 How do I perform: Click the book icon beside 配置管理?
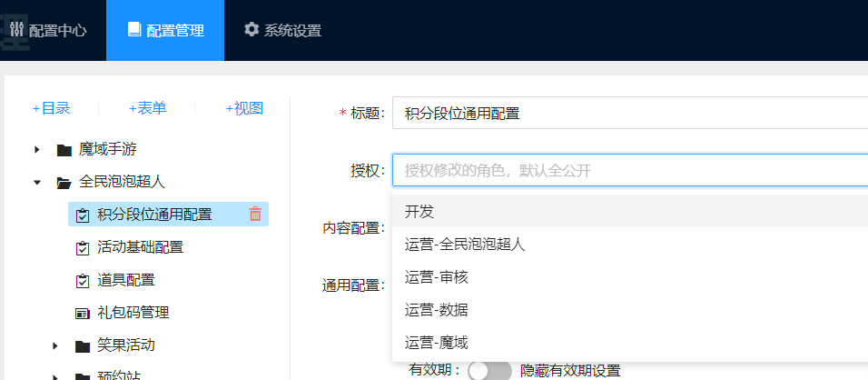134,29
